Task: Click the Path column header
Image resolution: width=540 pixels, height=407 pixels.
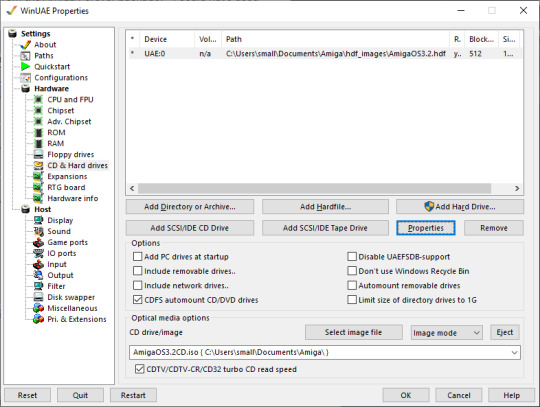Action: [335, 39]
